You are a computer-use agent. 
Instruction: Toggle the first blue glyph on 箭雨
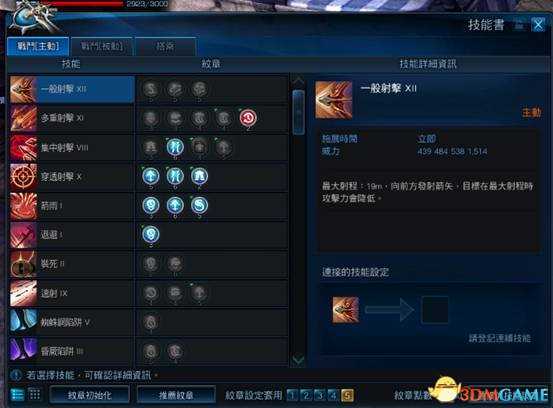pyautogui.click(x=151, y=205)
